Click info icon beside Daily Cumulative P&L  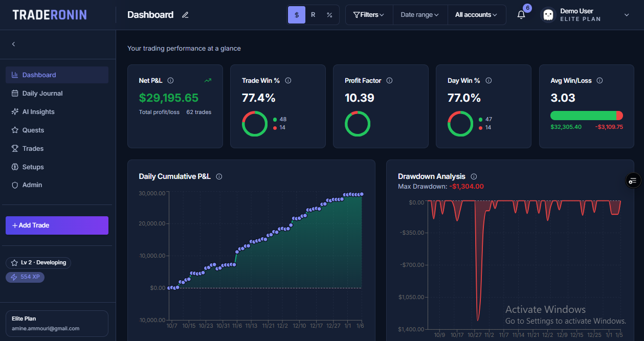(219, 176)
